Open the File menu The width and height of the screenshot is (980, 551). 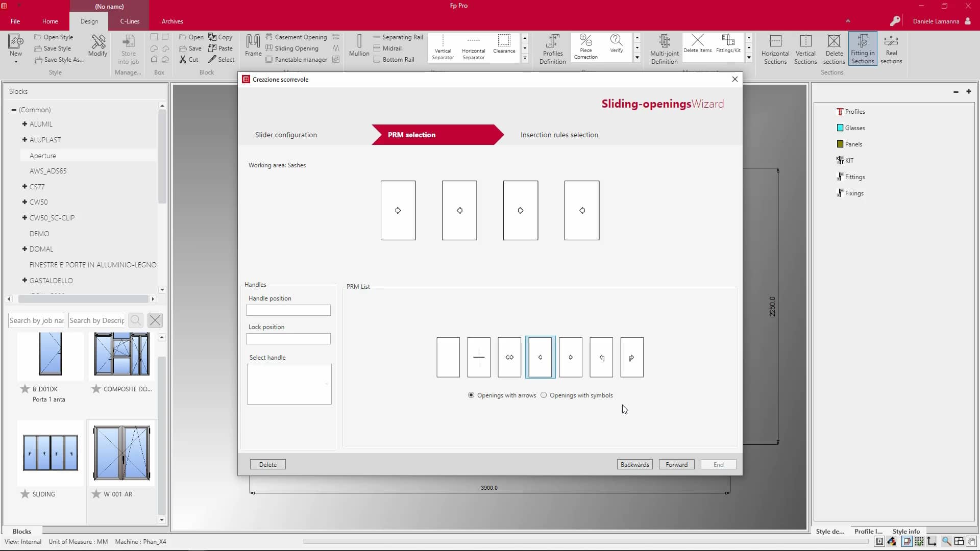[x=15, y=21]
